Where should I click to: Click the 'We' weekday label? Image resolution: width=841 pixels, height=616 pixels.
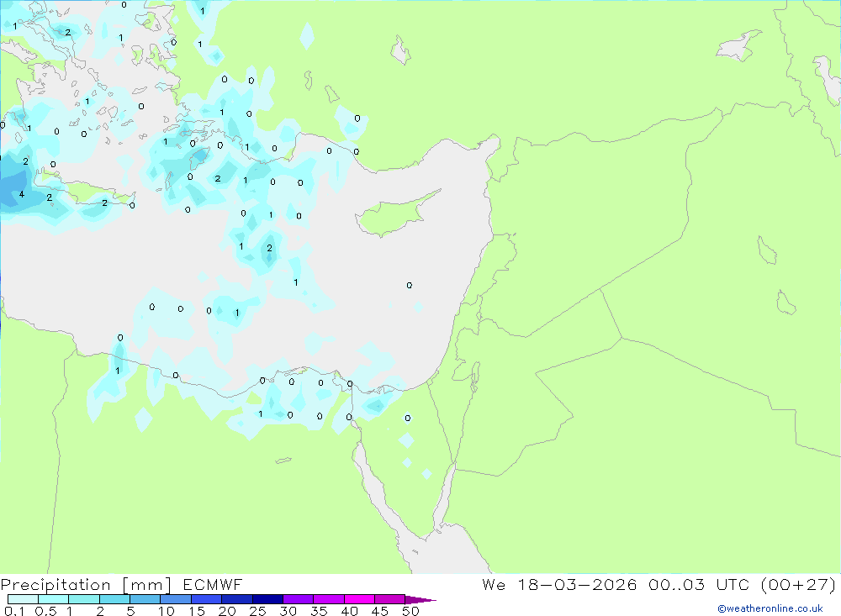point(494,585)
